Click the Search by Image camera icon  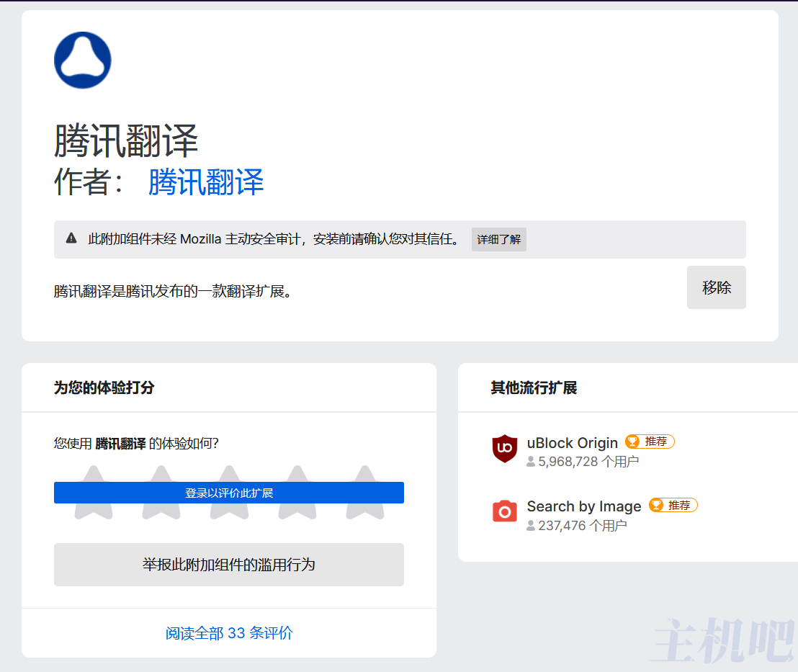click(504, 511)
